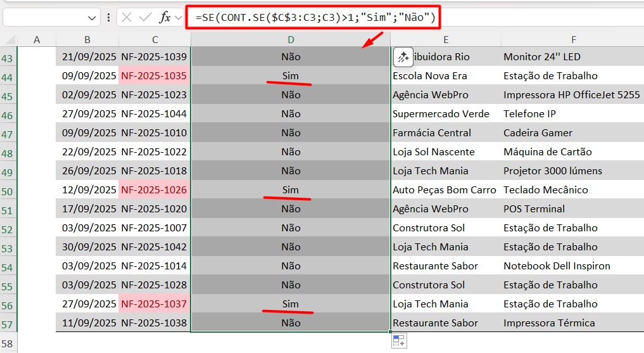
Task: Cancel formula entry with the X icon
Action: pyautogui.click(x=127, y=18)
